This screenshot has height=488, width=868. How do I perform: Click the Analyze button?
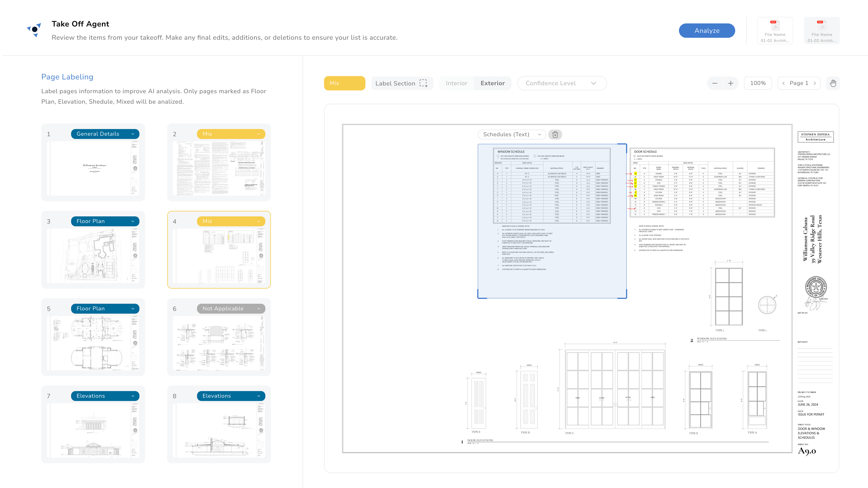point(707,31)
